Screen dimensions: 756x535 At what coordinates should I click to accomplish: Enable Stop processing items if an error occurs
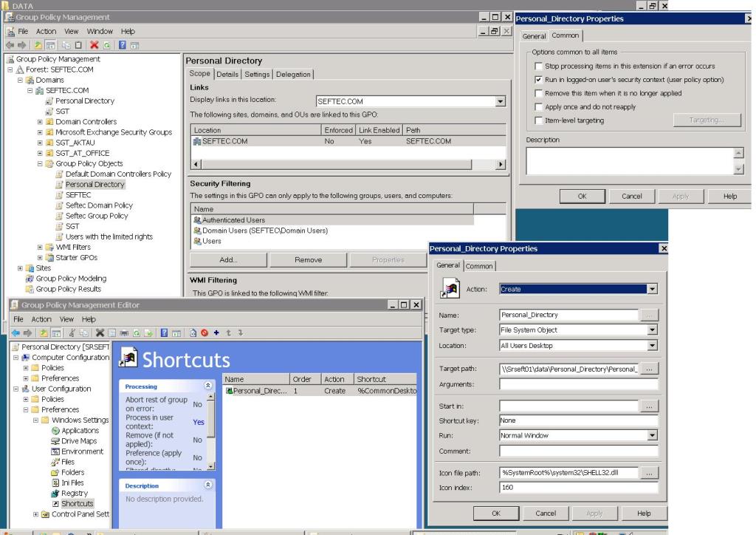[x=538, y=66]
